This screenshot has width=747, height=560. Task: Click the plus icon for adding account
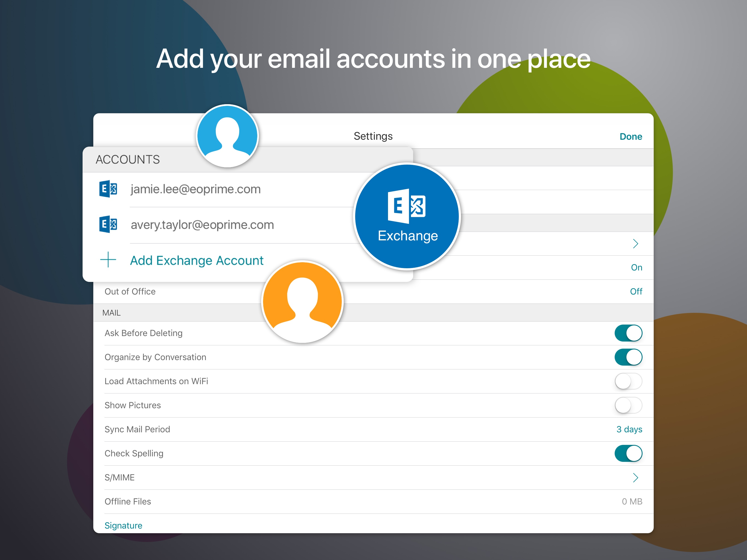[108, 260]
